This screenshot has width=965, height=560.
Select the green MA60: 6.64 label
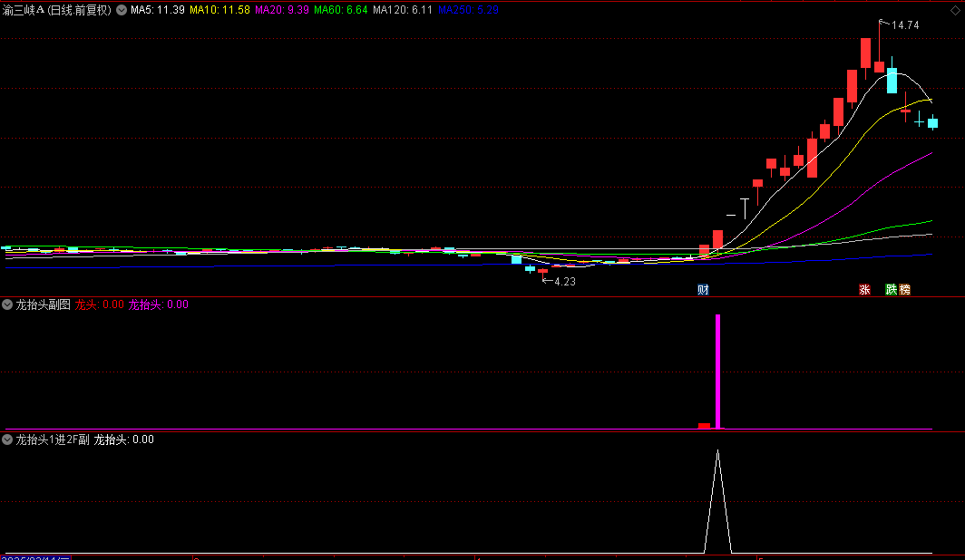pos(341,10)
